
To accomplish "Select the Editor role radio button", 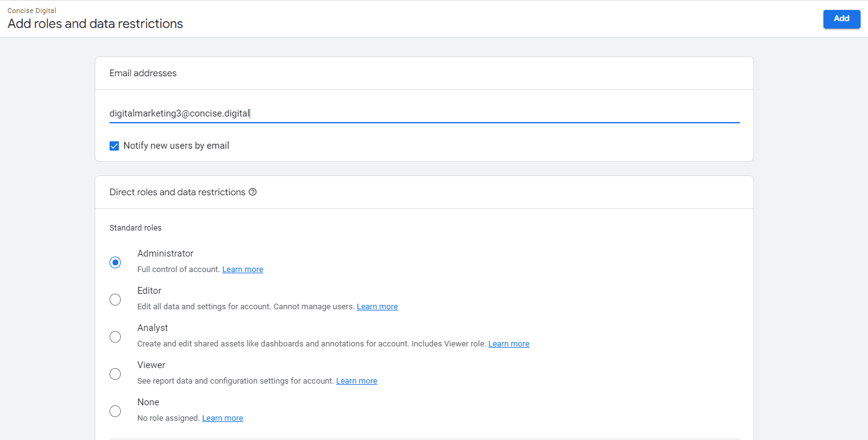I will tap(115, 299).
